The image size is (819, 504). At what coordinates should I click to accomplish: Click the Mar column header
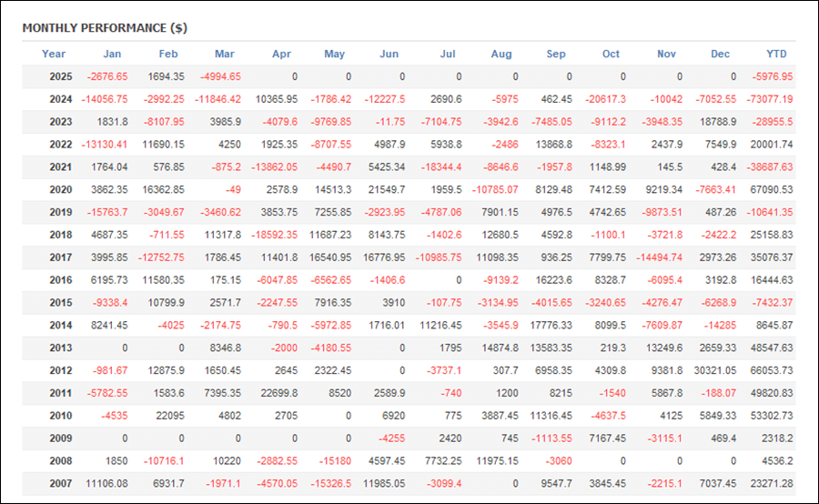click(225, 54)
